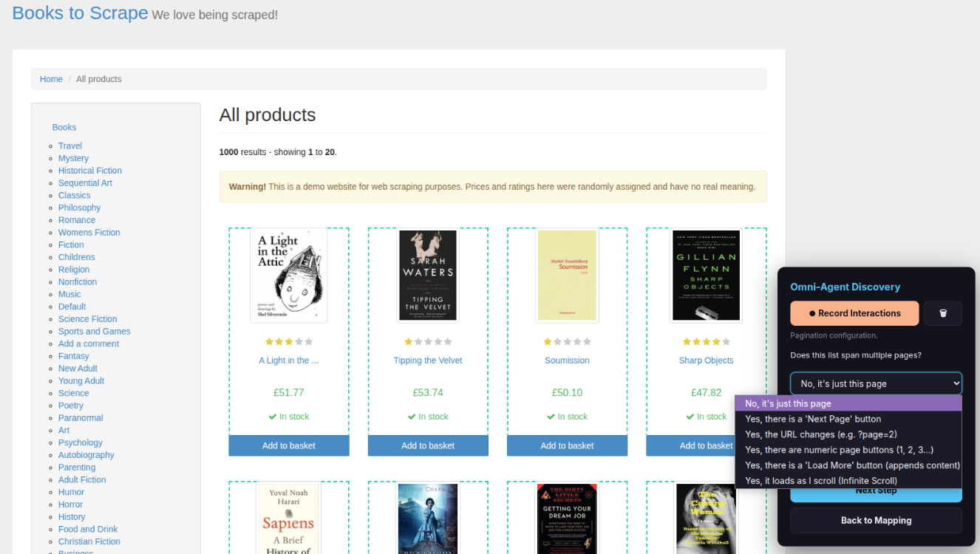Click the "1000 results - showing 1 to 20" text

[278, 152]
